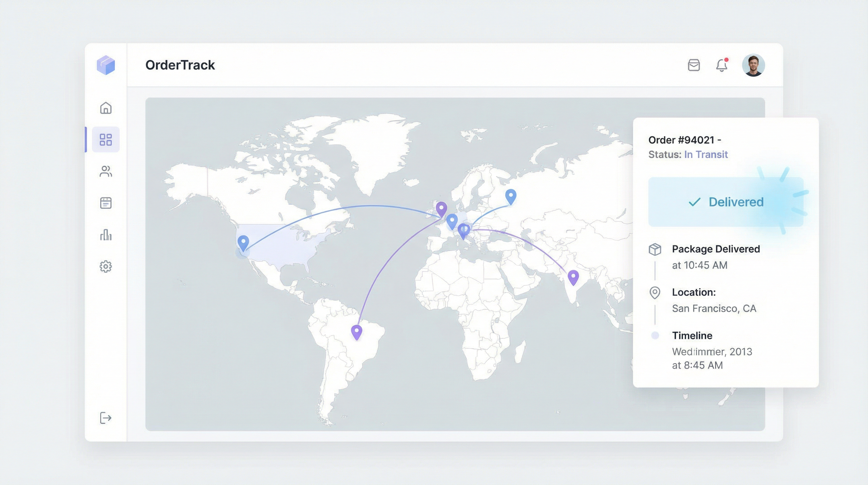The image size is (868, 485).
Task: Open the inbox mail icon
Action: [694, 65]
